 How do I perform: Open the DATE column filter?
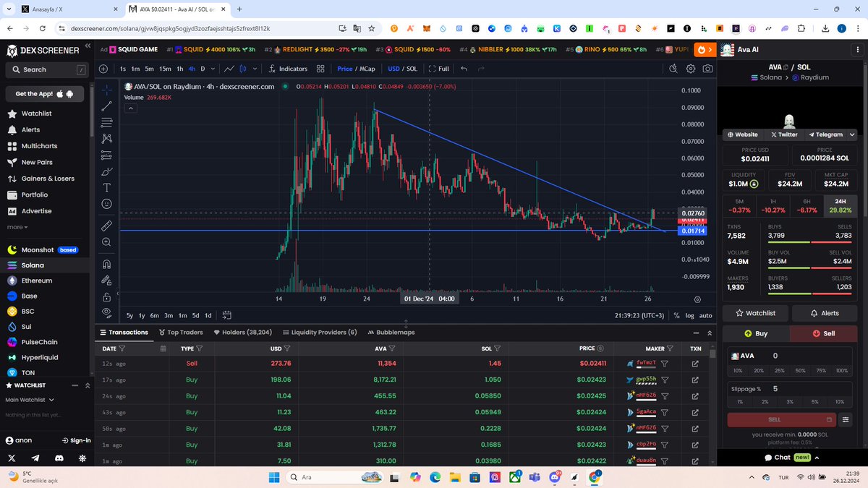122,348
